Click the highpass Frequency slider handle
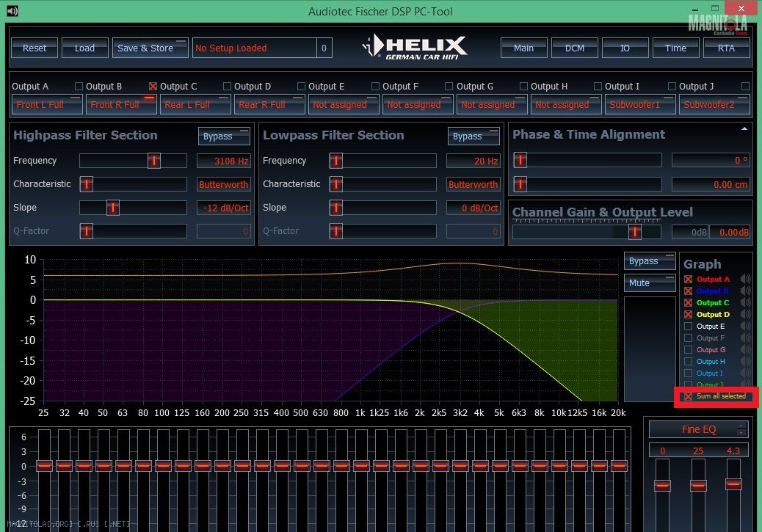Image resolution: width=762 pixels, height=532 pixels. [154, 161]
